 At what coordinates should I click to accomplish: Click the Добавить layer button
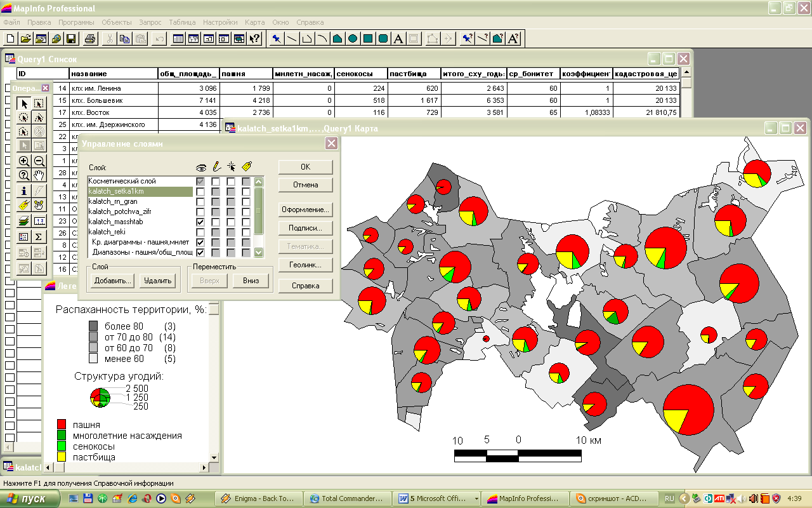tap(113, 281)
